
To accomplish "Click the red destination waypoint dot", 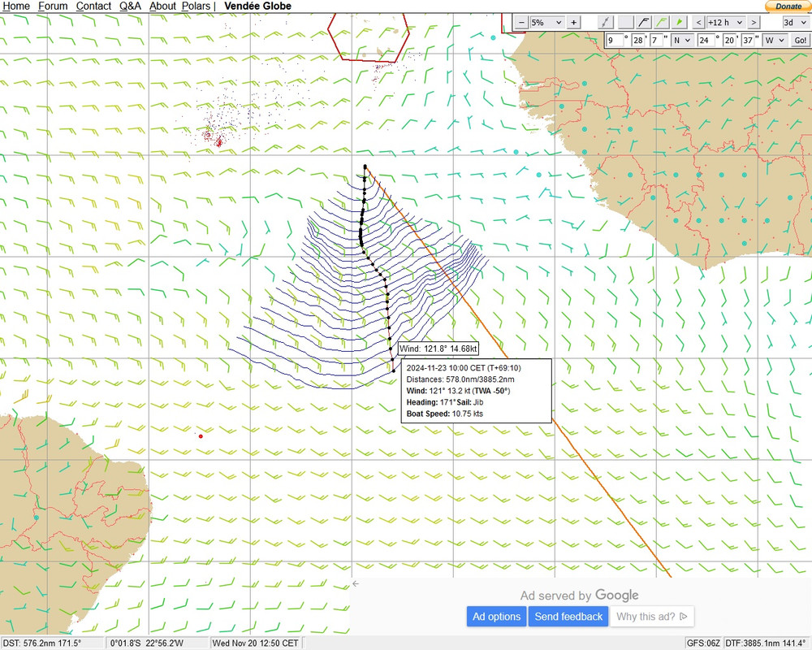I will tap(201, 436).
